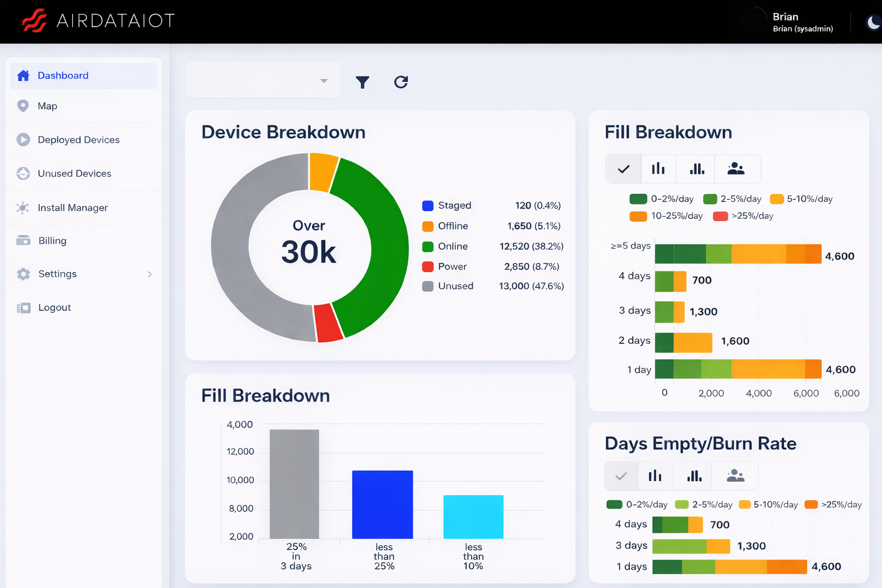Select the 5-10%/day legend swatch
This screenshot has height=588, width=882.
(777, 199)
